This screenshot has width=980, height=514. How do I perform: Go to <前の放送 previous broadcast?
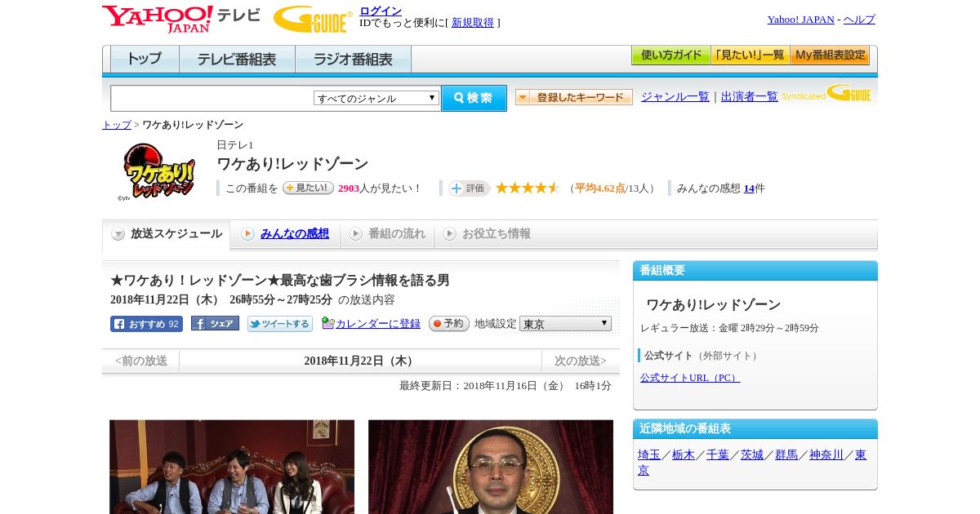pos(141,361)
